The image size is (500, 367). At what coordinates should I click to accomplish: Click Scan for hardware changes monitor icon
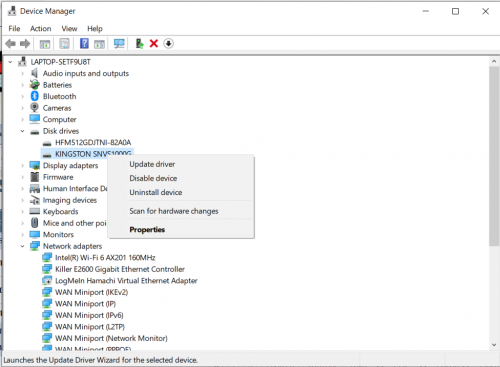(119, 44)
